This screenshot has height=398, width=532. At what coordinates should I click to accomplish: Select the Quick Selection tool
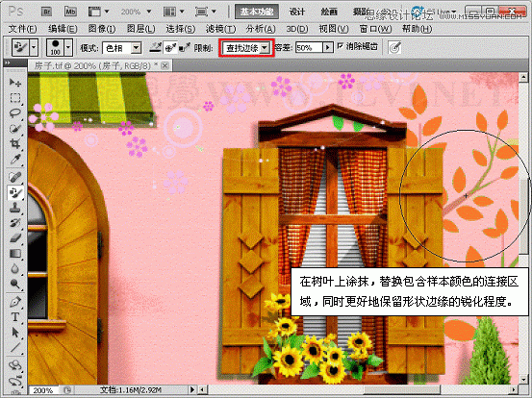[x=15, y=129]
